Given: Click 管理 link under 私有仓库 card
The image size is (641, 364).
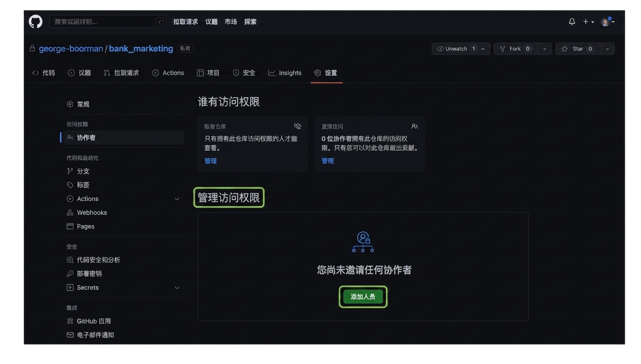Looking at the screenshot, I should click(211, 161).
